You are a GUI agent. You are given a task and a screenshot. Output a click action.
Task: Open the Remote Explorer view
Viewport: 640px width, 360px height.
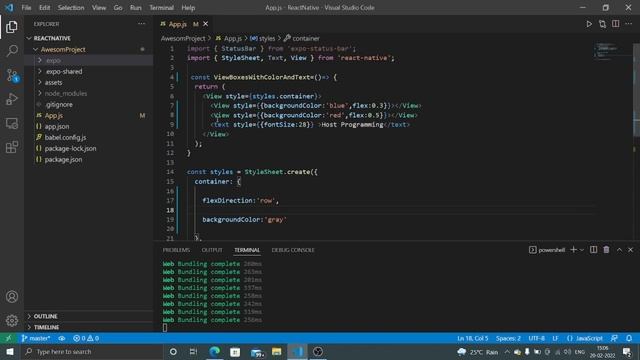[x=12, y=123]
